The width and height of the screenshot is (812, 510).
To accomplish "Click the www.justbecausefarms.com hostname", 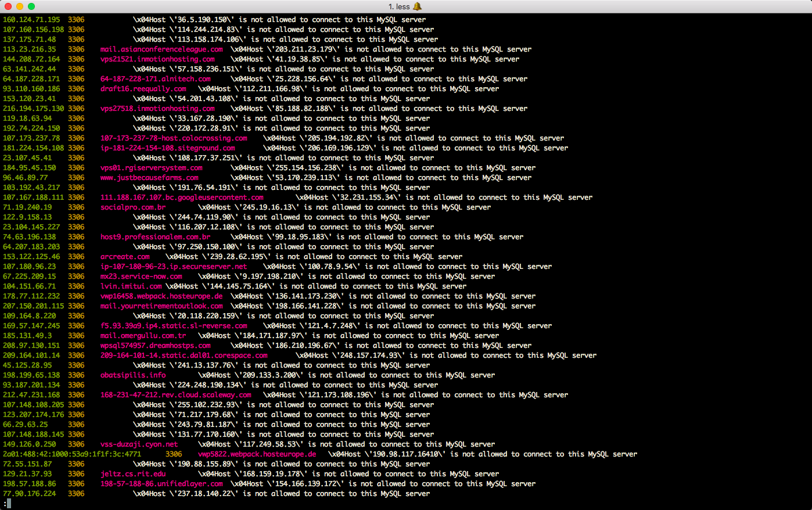I will coord(149,178).
